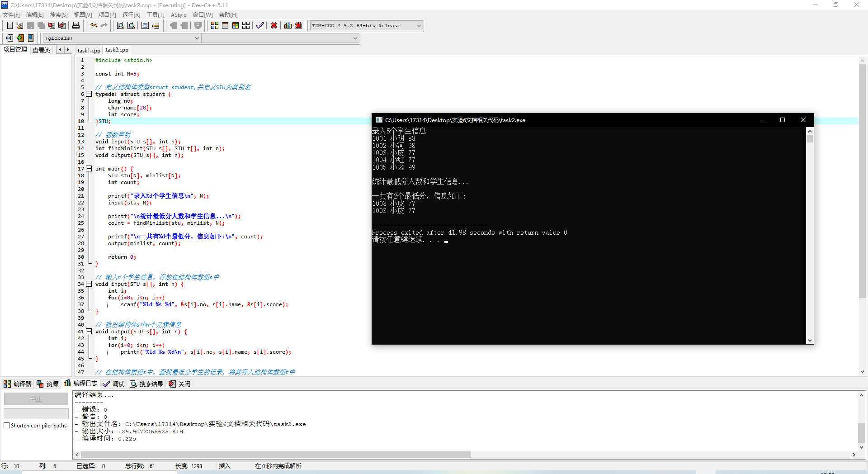Click the code editor scrollbar down arrow
Screen dimensions: 868x474
(862, 372)
